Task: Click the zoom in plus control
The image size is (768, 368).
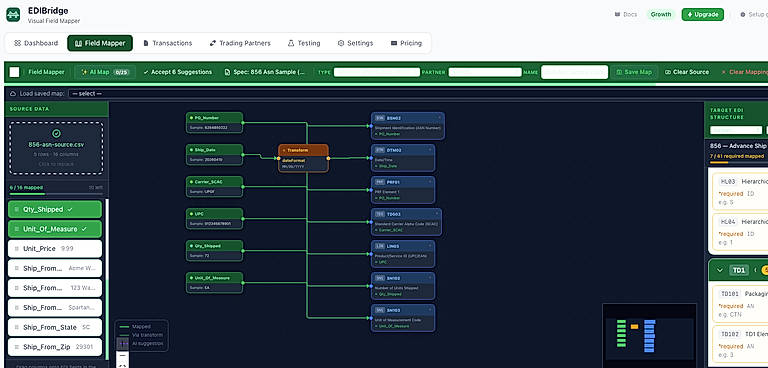Action: pos(122,344)
